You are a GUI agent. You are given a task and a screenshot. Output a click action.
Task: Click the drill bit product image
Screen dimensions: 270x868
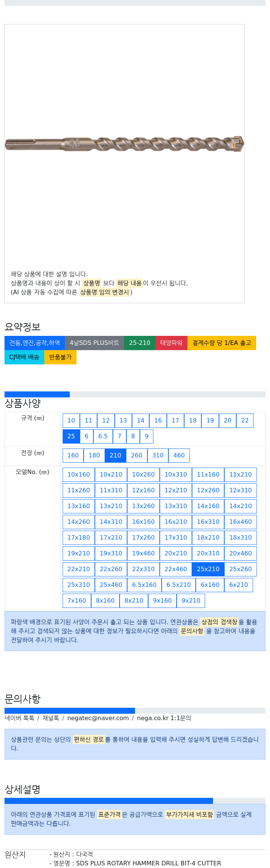click(x=124, y=144)
